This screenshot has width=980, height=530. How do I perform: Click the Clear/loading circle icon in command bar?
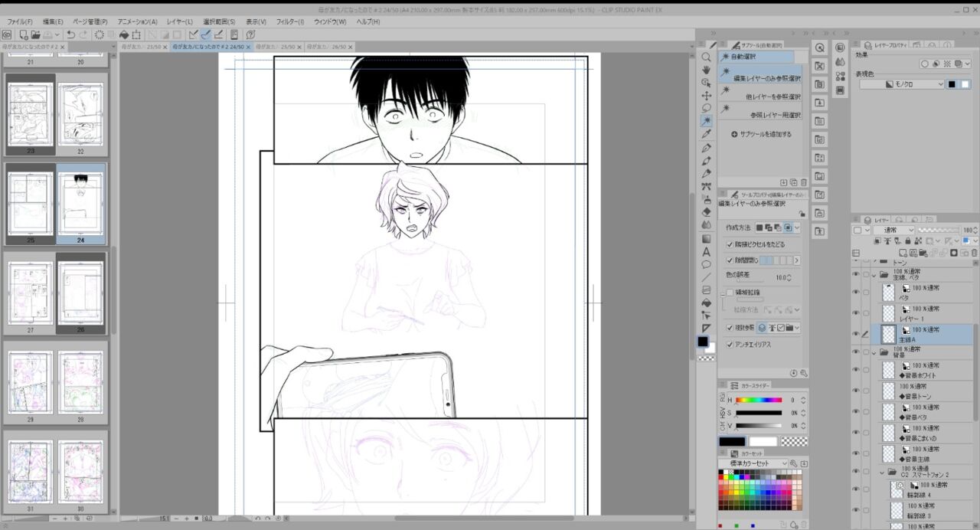pos(100,34)
